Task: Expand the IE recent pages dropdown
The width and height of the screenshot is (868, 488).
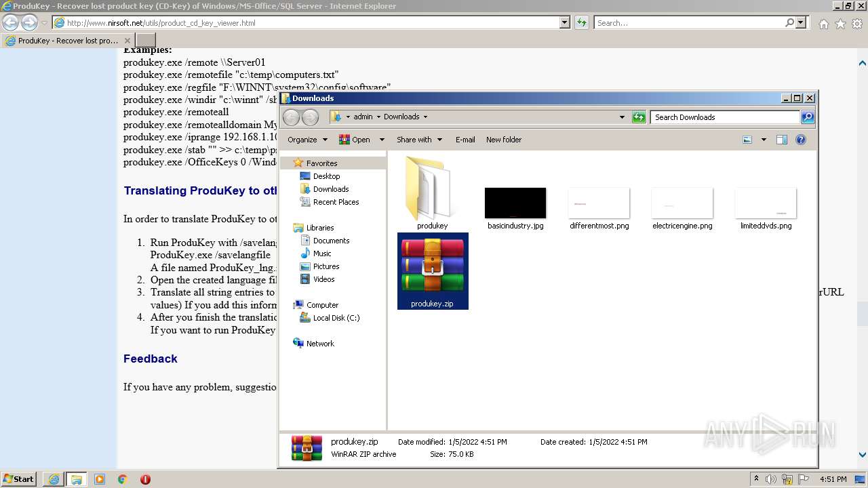Action: tap(44, 23)
